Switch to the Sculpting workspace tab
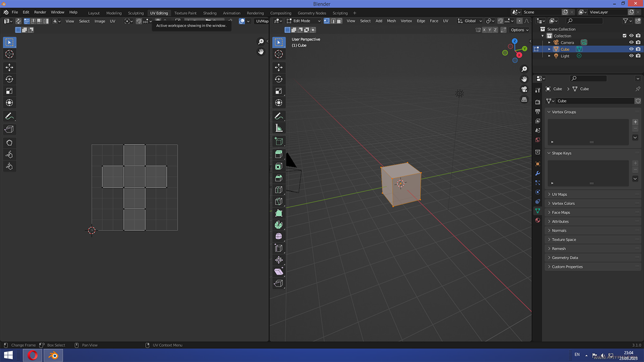The width and height of the screenshot is (644, 362). point(135,13)
